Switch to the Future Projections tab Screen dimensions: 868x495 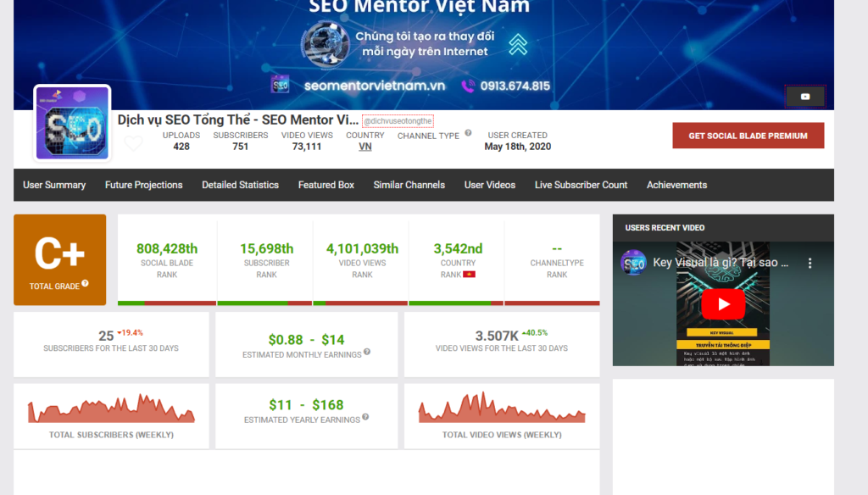[x=144, y=185]
